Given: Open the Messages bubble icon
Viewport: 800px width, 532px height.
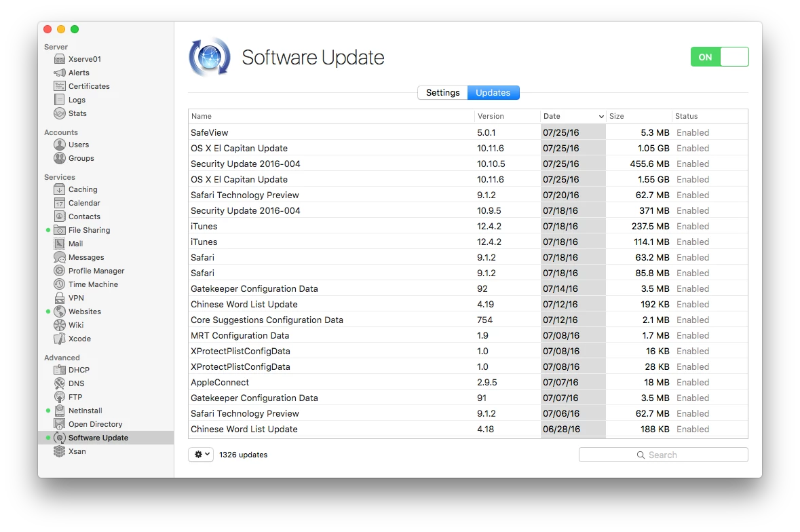Looking at the screenshot, I should 60,257.
